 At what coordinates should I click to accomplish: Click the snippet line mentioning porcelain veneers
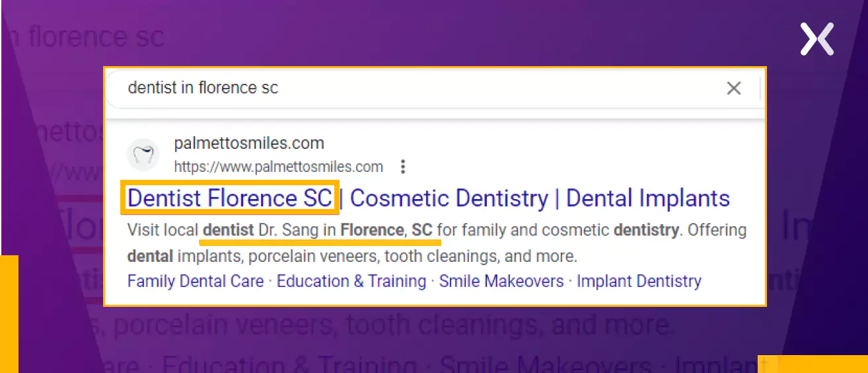(352, 256)
